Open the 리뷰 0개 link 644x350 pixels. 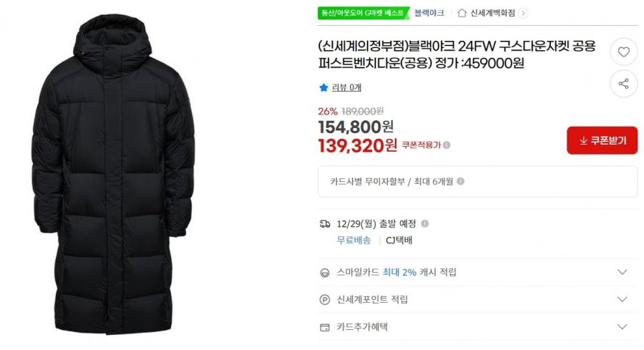coord(346,87)
